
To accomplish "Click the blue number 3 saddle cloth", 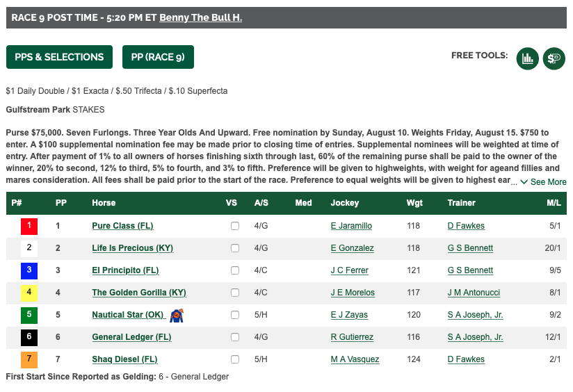I will 29,270.
